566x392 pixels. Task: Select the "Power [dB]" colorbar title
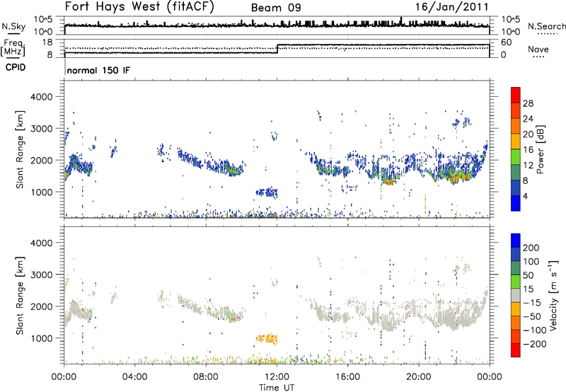[x=541, y=149]
